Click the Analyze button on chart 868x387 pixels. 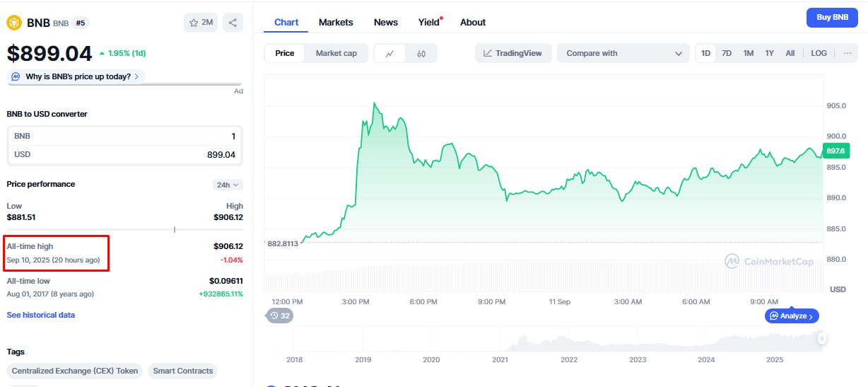tap(792, 316)
